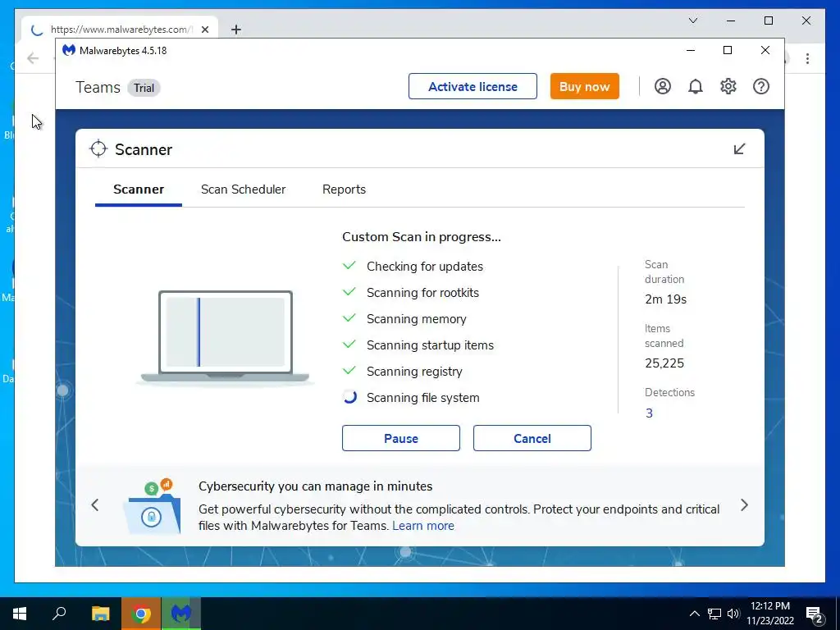Click the Scanning registry checkmark
The height and width of the screenshot is (630, 840).
pos(349,370)
